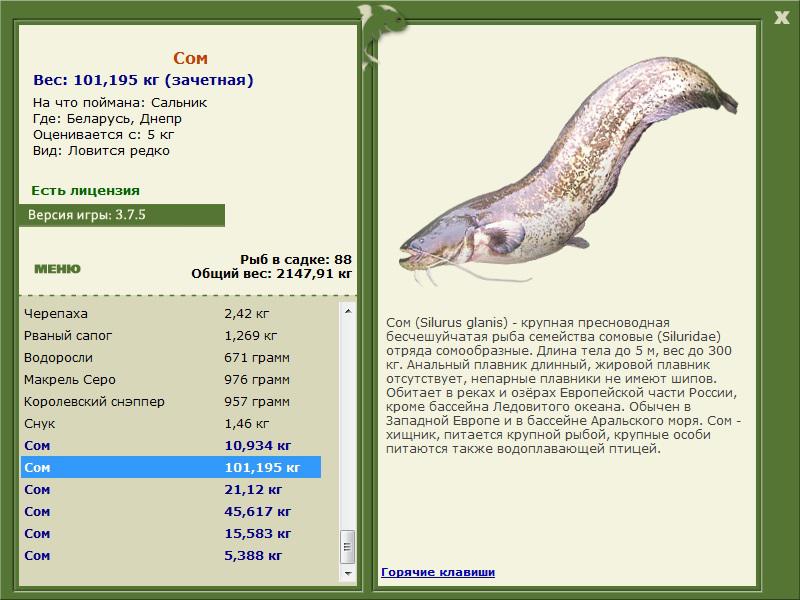Click the fish list scrollbar thumb
800x600 pixels.
[348, 547]
